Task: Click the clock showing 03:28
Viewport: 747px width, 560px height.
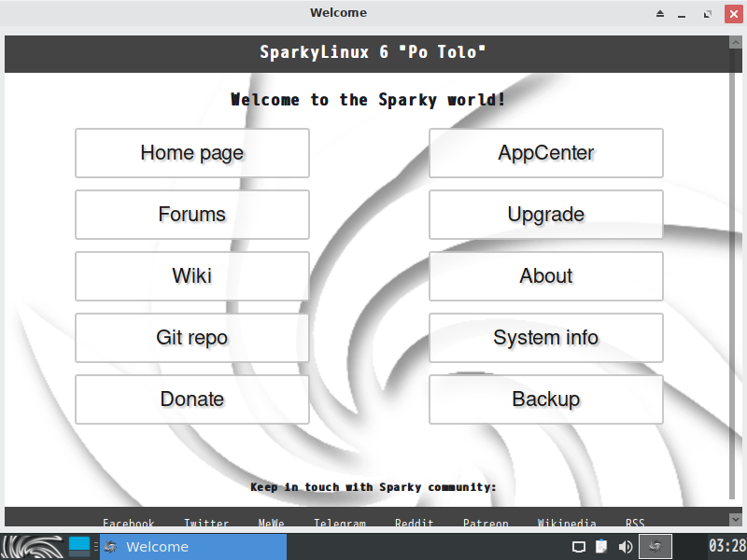Action: (x=727, y=546)
